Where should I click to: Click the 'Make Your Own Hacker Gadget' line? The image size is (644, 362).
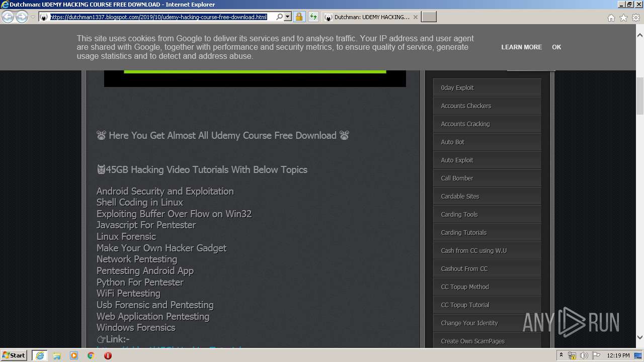(162, 248)
